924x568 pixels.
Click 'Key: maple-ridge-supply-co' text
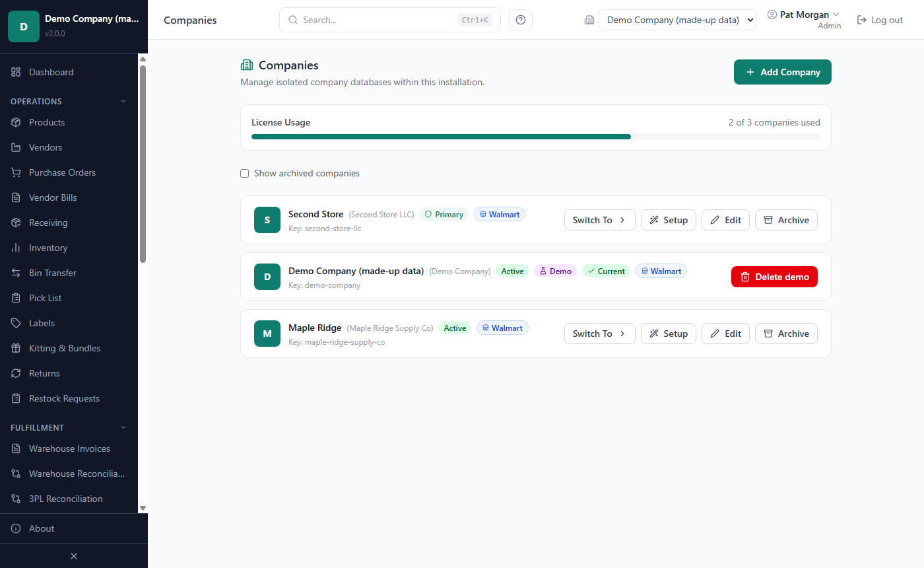coord(337,342)
